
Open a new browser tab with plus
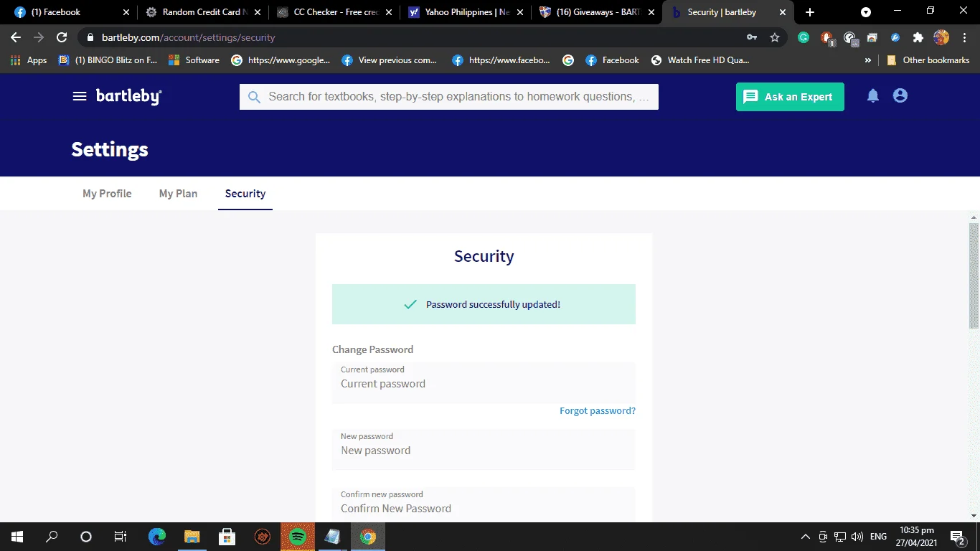click(810, 12)
